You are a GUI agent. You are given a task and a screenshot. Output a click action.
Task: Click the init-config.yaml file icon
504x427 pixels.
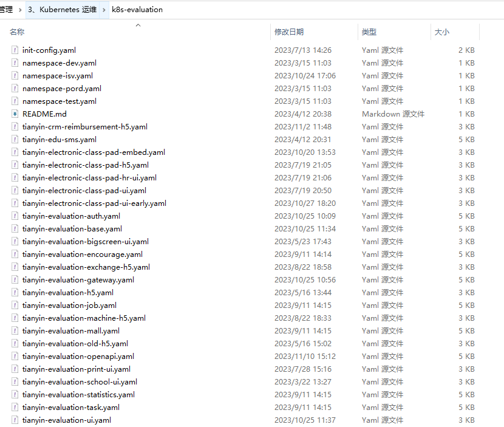(15, 50)
